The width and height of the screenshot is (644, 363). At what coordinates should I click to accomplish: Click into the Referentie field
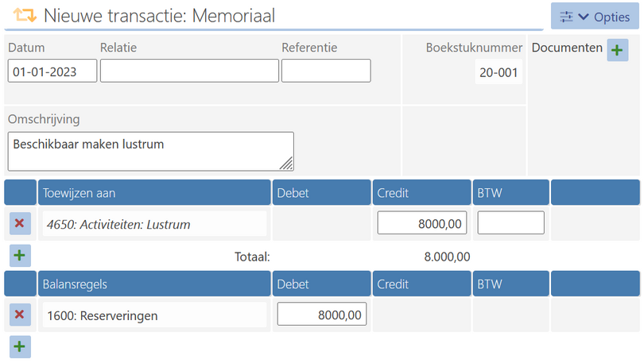[x=326, y=71]
